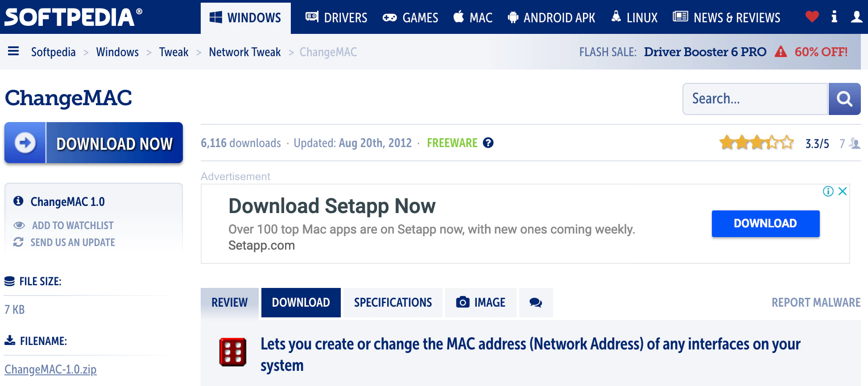Open the Drivers section
868x386 pixels.
(x=336, y=18)
